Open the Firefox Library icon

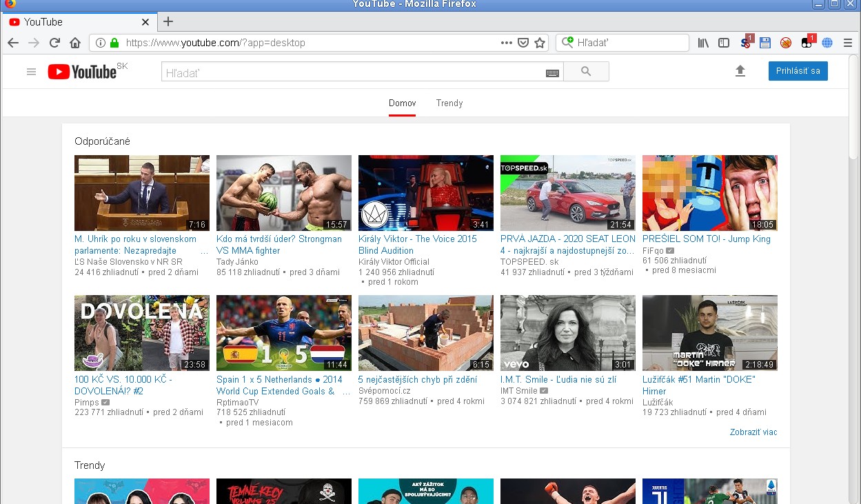(703, 43)
